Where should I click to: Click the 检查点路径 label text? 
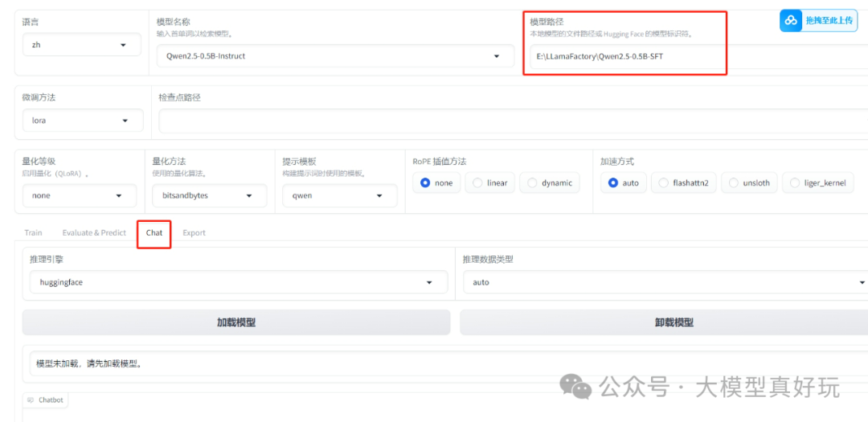pos(179,97)
